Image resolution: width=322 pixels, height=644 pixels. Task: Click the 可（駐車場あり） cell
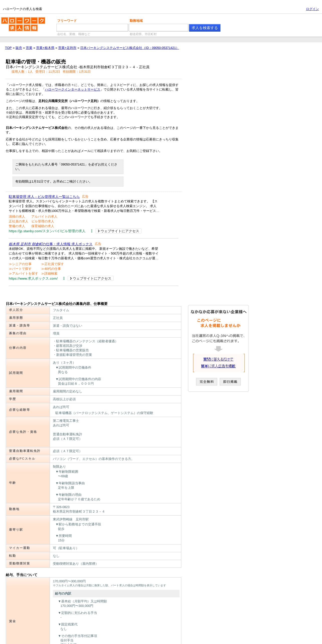click(x=115, y=548)
